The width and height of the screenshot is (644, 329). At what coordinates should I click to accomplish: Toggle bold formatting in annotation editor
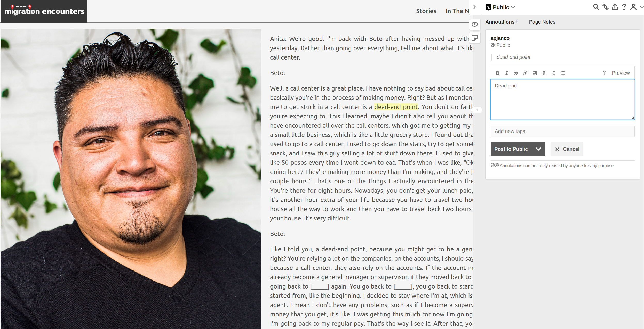tap(497, 73)
